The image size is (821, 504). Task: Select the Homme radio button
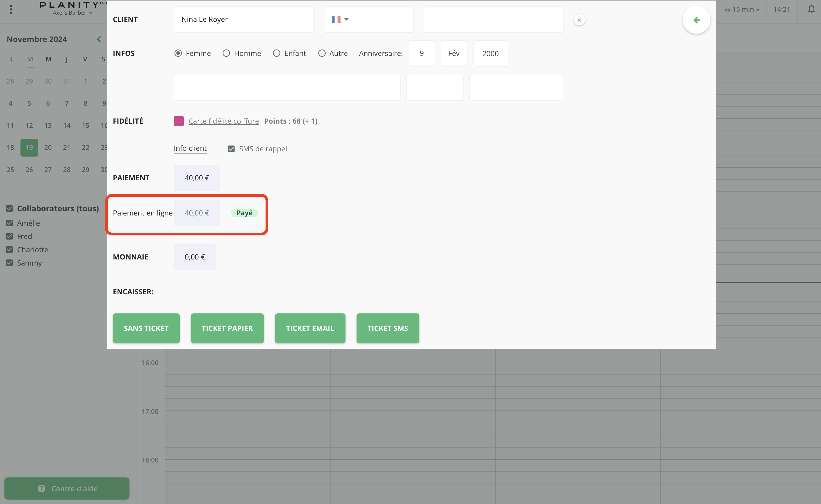click(226, 53)
